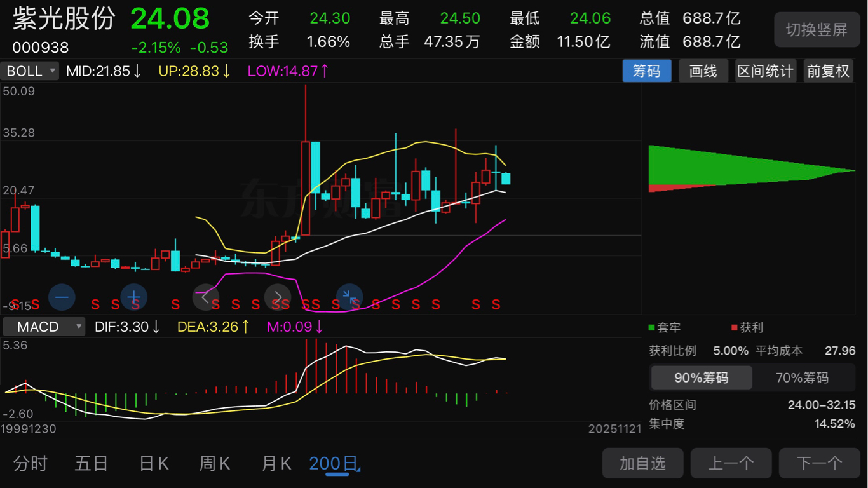The height and width of the screenshot is (488, 868).
Task: Click the 最低 value 24.06
Action: (x=590, y=19)
